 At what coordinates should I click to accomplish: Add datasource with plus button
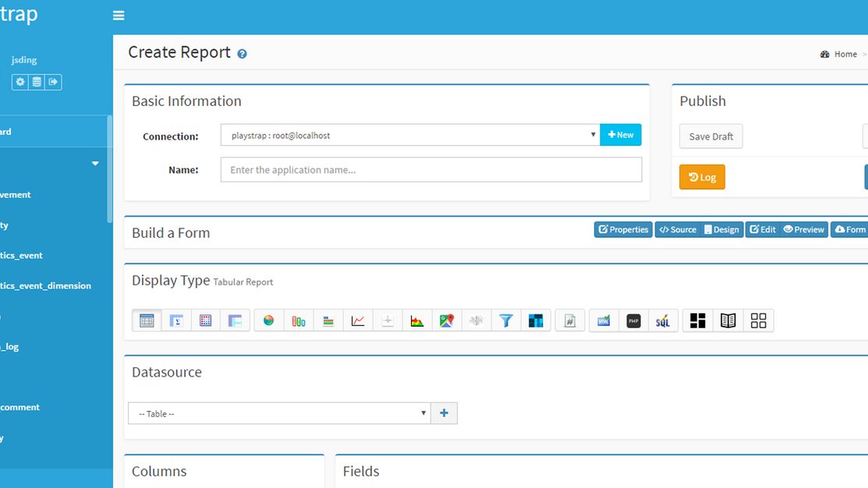[444, 413]
